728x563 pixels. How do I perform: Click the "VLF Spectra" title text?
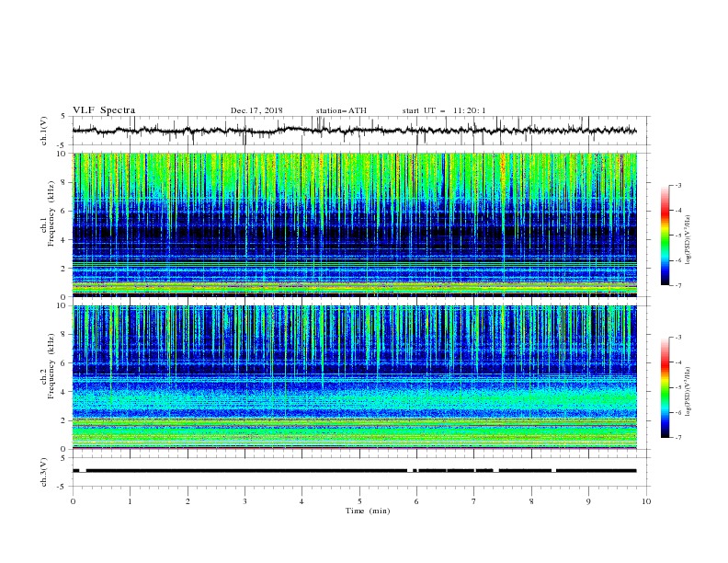click(x=104, y=110)
